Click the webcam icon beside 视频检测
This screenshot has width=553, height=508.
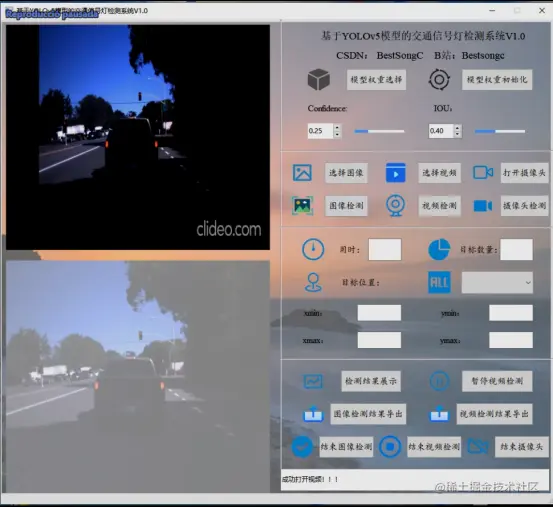coord(395,205)
